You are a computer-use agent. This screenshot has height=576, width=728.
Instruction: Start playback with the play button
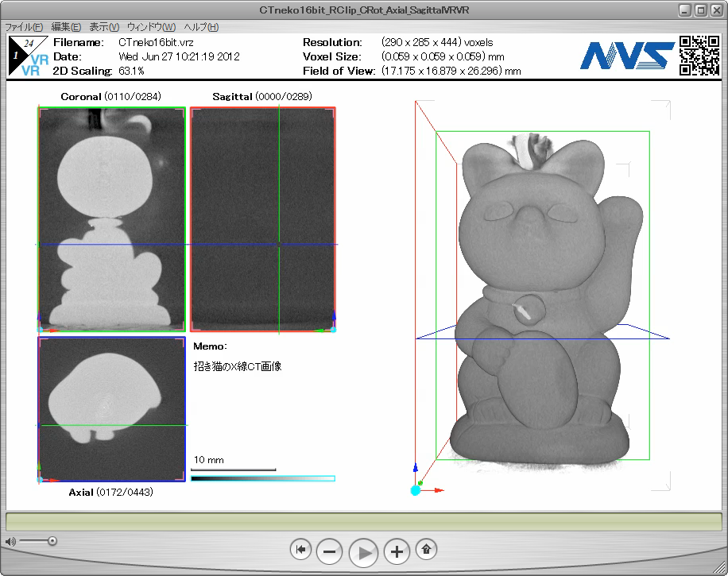363,552
